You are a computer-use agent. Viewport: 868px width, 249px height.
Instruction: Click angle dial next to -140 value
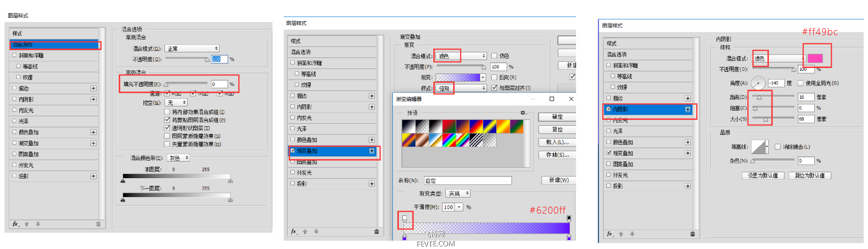758,83
